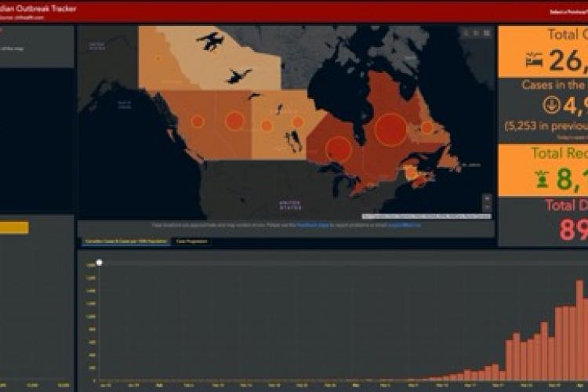The image size is (588, 392).
Task: Open the Feedback page link below map
Action: pos(313,225)
